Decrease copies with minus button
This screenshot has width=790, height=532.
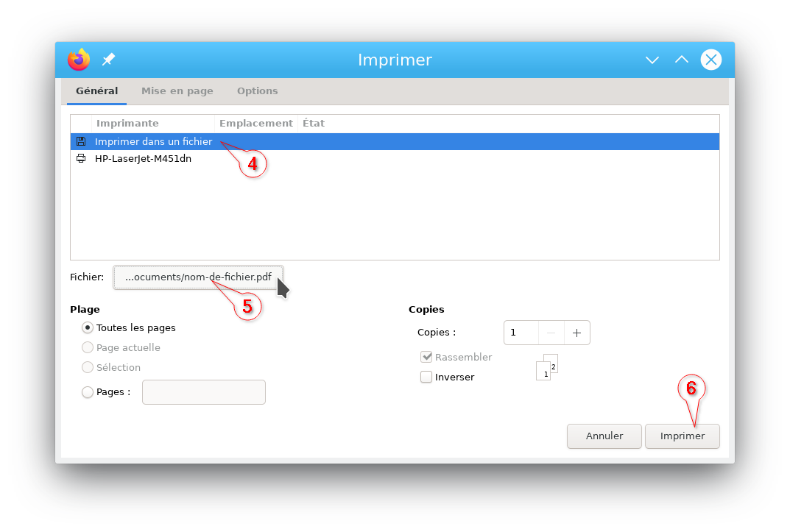(x=551, y=333)
